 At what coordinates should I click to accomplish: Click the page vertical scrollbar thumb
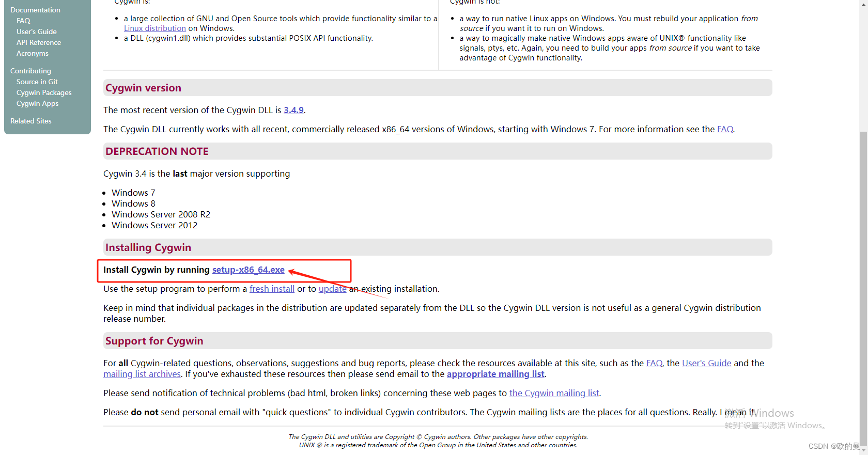(863, 289)
